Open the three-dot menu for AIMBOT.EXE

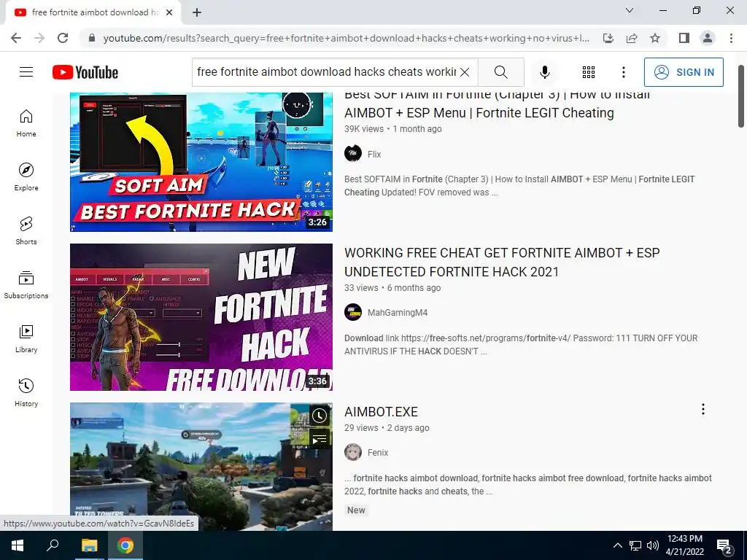coord(703,410)
